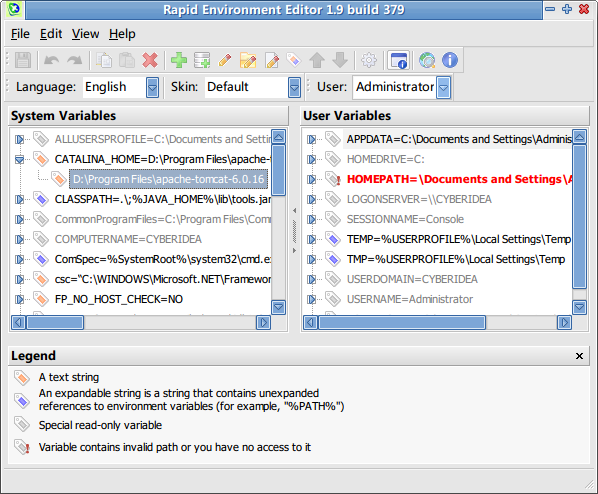Image resolution: width=598 pixels, height=494 pixels.
Task: Click User Variables scroll down arrow
Action: coord(580,307)
